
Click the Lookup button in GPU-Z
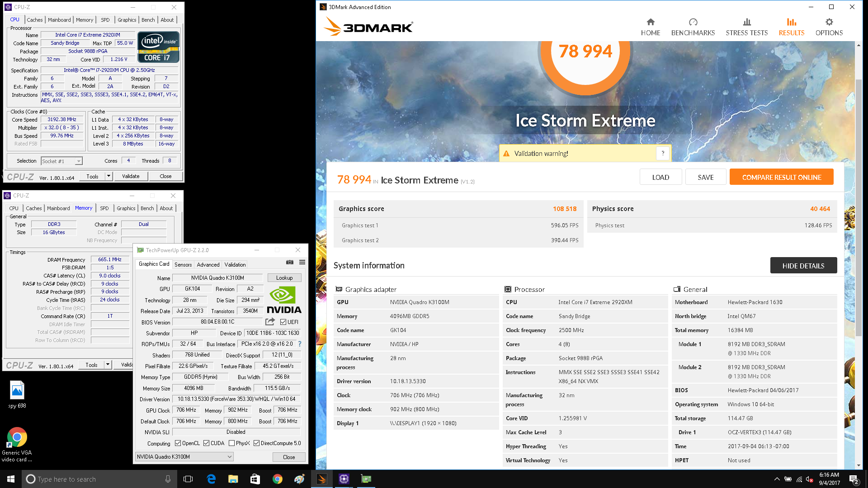(284, 277)
